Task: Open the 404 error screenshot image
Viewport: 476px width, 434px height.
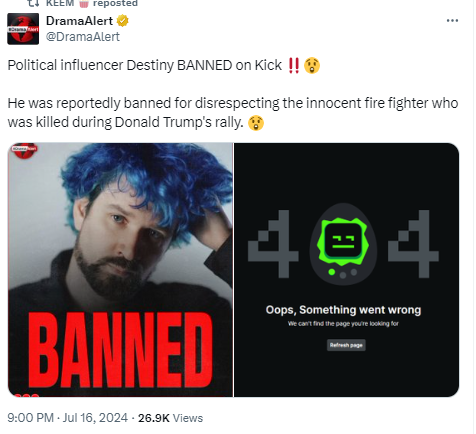Action: pos(347,270)
